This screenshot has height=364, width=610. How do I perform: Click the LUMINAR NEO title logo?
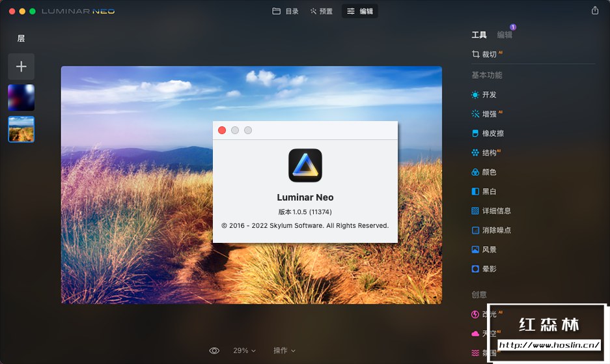[78, 11]
